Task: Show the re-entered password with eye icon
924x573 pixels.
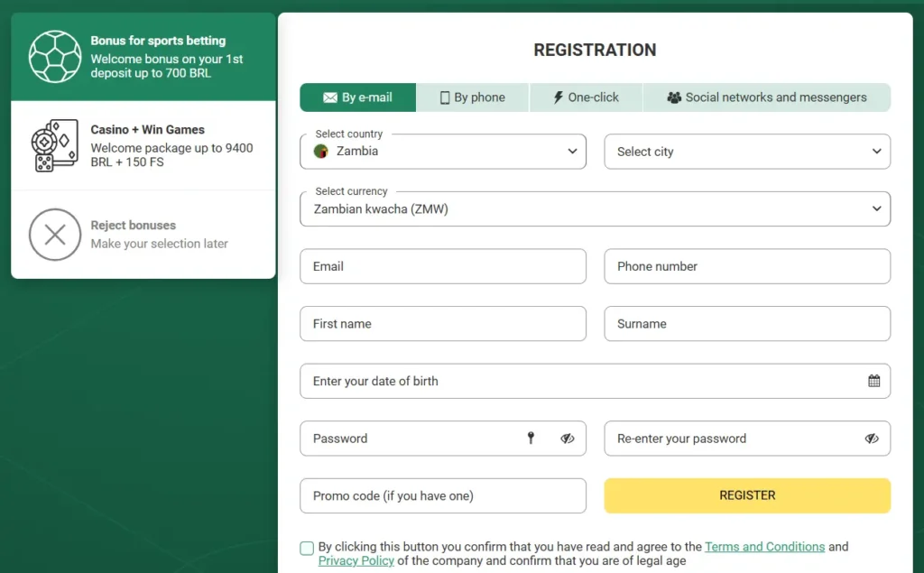Action: tap(871, 439)
